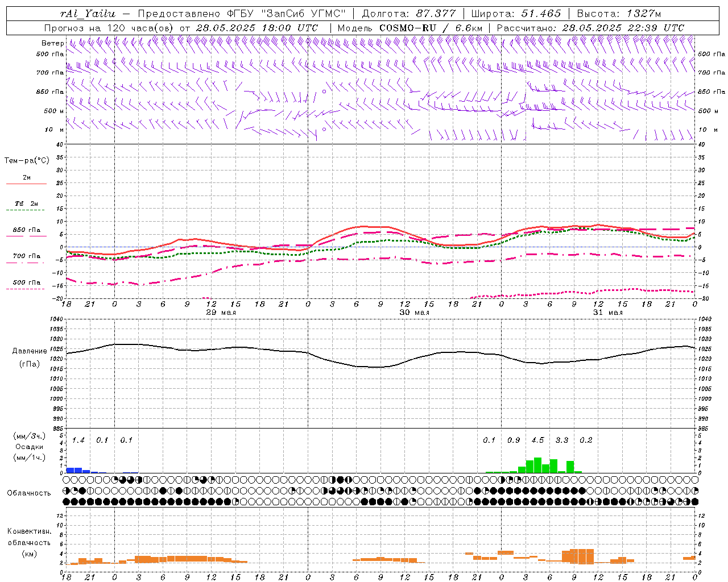728x582 pixels.
Task: Click the tallest orange convective cloud bar
Action: [x=582, y=556]
